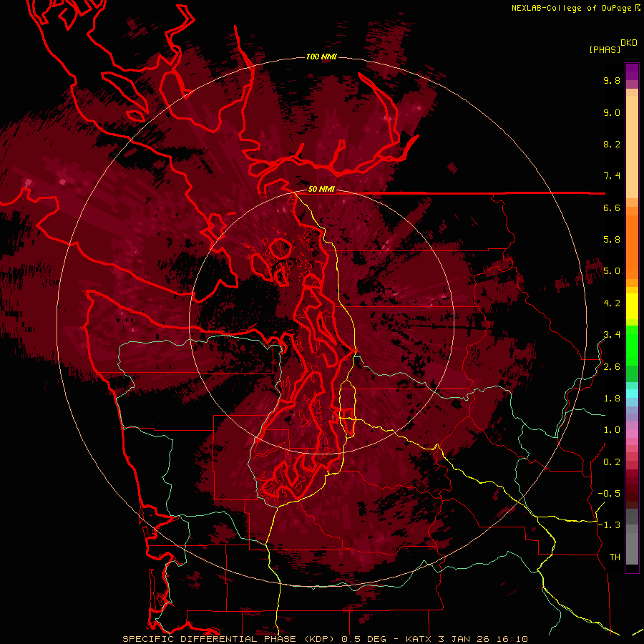
Task: Click the TH threshold label
Action: point(615,557)
